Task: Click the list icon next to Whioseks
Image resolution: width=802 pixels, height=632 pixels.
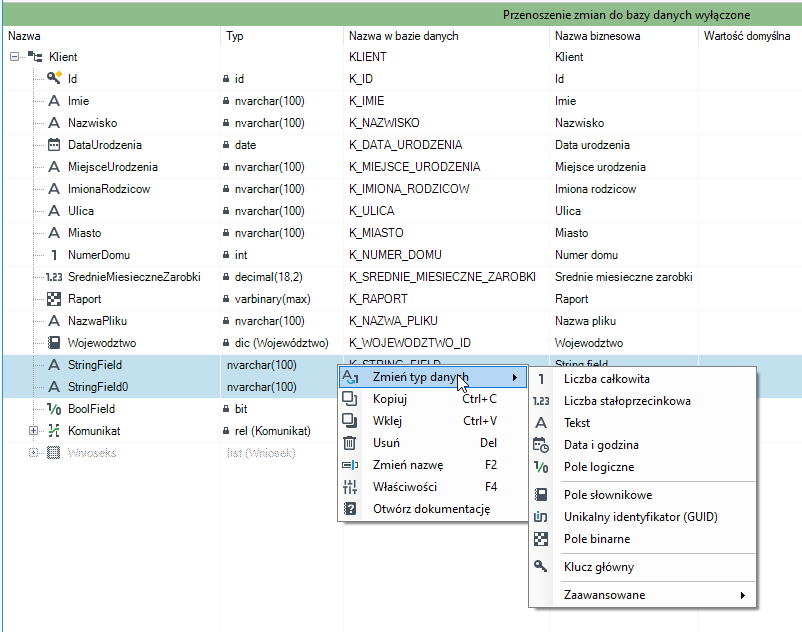Action: (x=54, y=453)
